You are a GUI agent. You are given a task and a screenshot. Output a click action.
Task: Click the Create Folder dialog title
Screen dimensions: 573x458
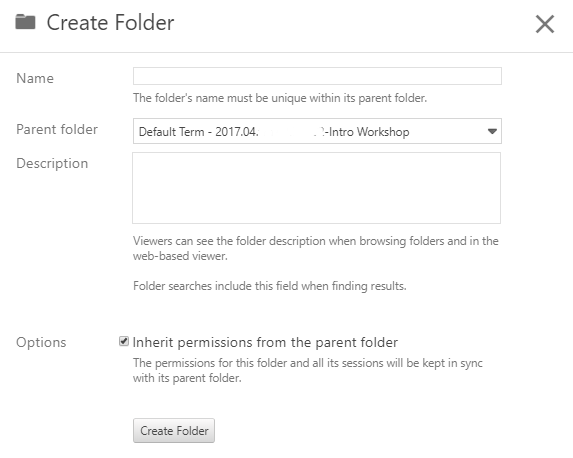pyautogui.click(x=110, y=23)
